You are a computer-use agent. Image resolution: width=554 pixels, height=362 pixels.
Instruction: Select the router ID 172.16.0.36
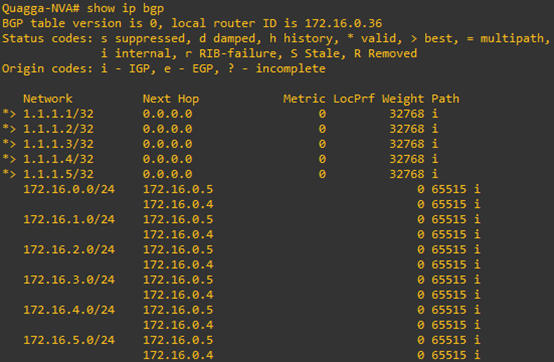(343, 23)
